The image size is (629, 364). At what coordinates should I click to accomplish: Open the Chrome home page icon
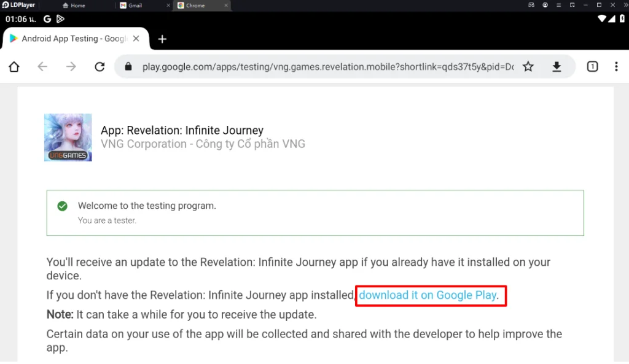(14, 66)
